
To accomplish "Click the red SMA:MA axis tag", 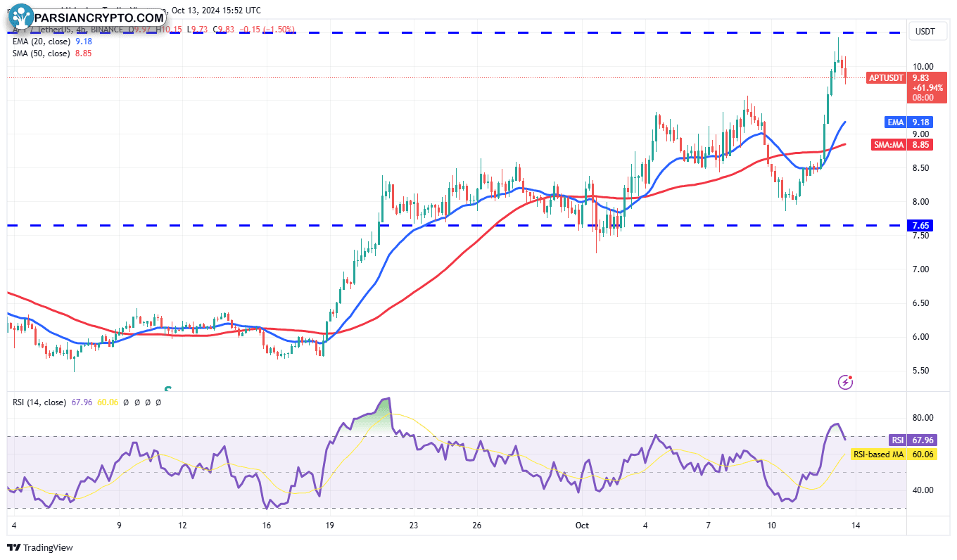I will pyautogui.click(x=889, y=145).
